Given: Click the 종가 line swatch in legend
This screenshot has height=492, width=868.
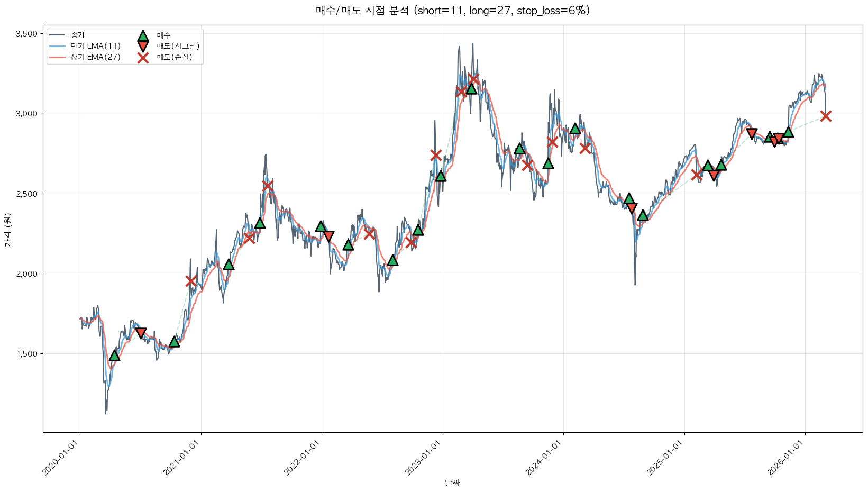Looking at the screenshot, I should click(x=57, y=35).
